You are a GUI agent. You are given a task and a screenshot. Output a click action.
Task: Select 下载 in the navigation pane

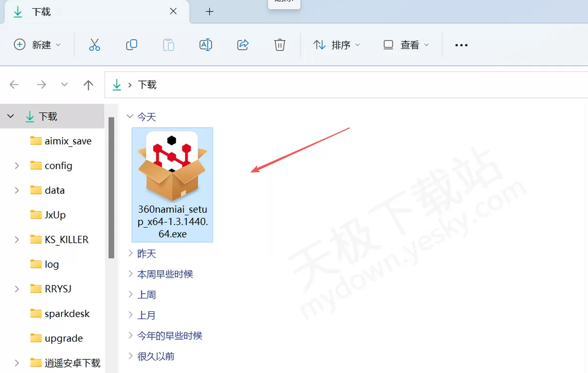[52, 116]
